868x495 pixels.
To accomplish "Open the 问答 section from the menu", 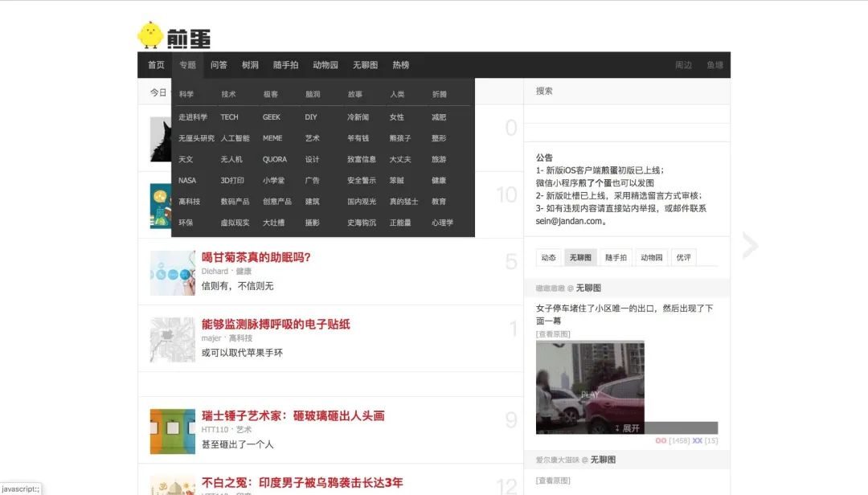I will pyautogui.click(x=219, y=65).
